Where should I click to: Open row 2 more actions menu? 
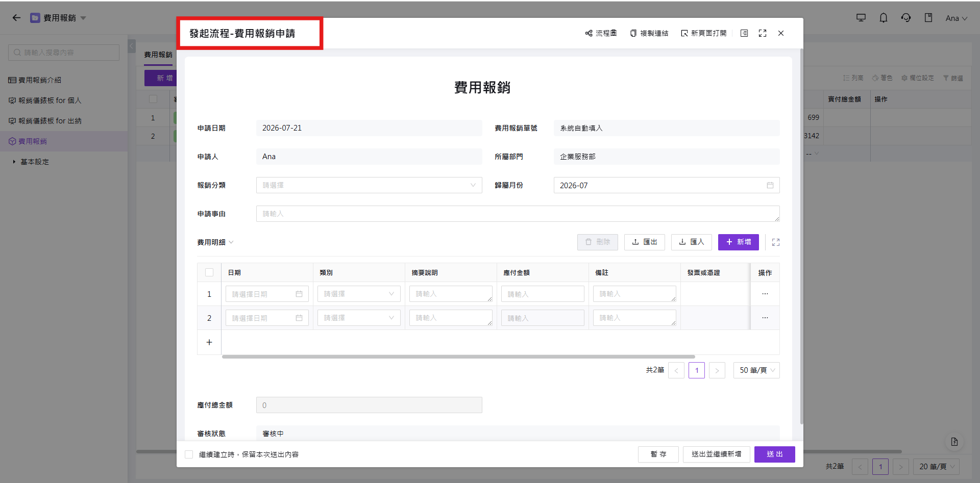(x=765, y=318)
